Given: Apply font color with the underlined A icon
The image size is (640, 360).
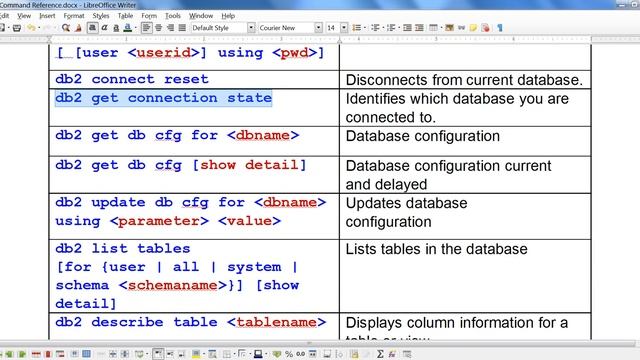Looking at the screenshot, I should point(127,28).
